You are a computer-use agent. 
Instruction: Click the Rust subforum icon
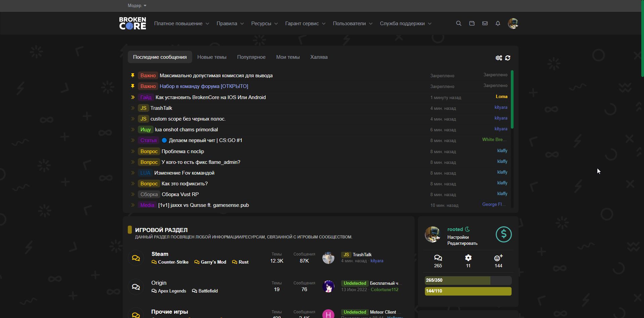pyautogui.click(x=234, y=262)
